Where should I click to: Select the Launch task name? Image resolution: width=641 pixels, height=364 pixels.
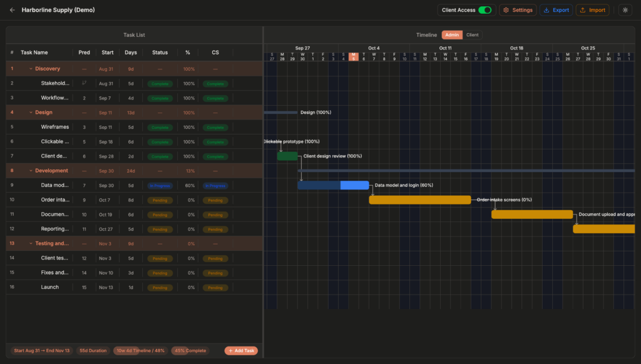(50, 287)
